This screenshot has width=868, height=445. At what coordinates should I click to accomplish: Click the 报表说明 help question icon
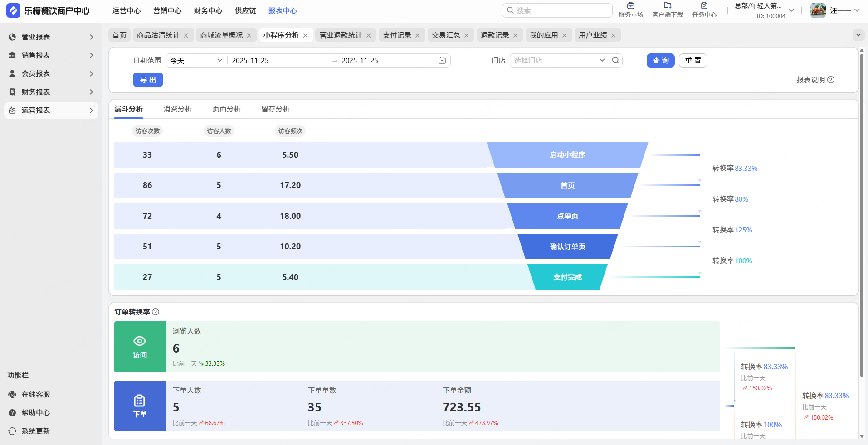831,80
